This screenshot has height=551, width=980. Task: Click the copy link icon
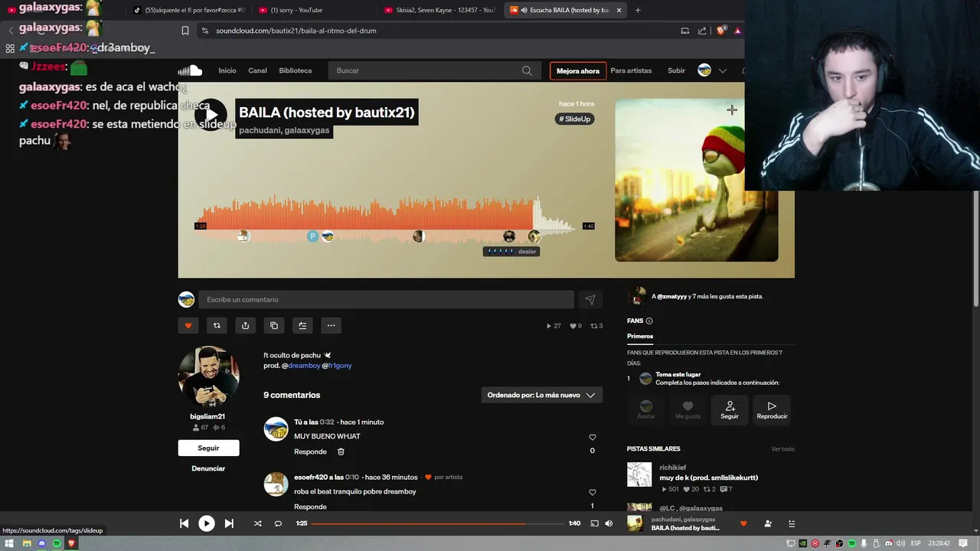coord(274,325)
